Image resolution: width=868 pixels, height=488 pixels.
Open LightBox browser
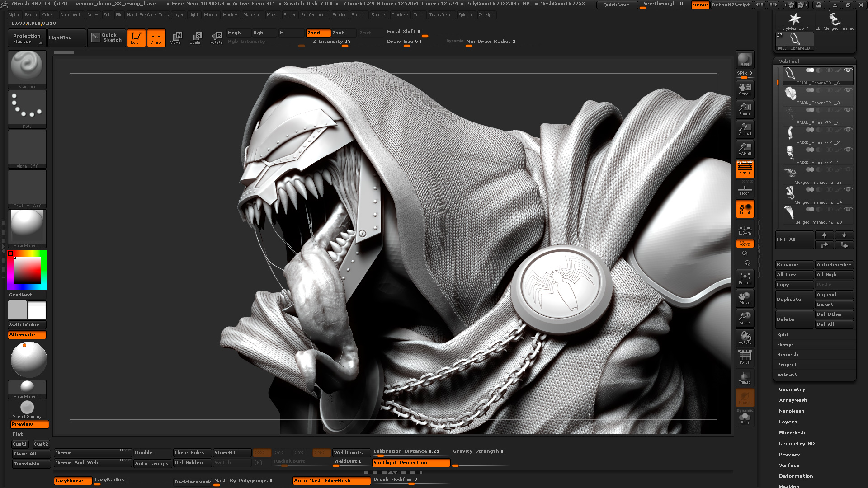coord(66,38)
